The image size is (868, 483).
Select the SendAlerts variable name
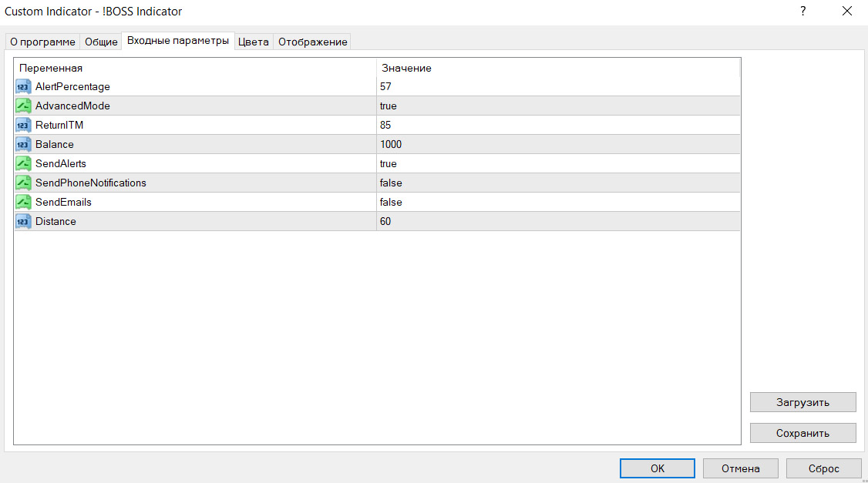point(61,164)
